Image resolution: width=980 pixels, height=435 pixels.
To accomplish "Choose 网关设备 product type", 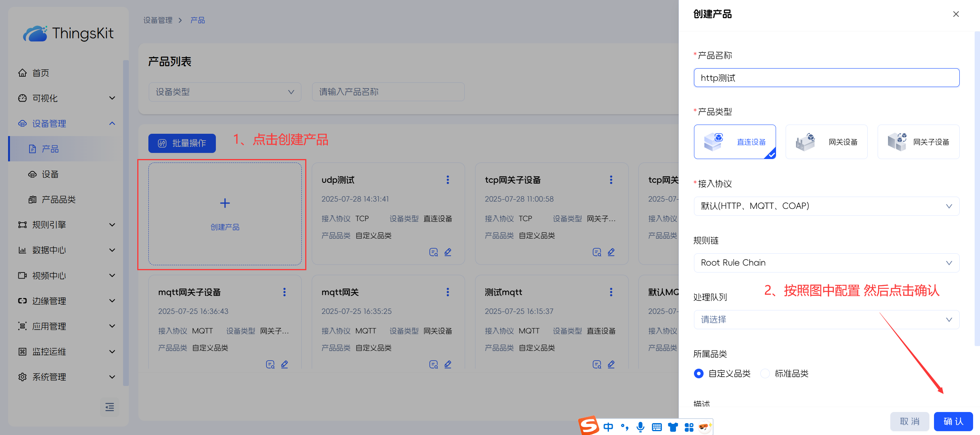I will pos(826,142).
